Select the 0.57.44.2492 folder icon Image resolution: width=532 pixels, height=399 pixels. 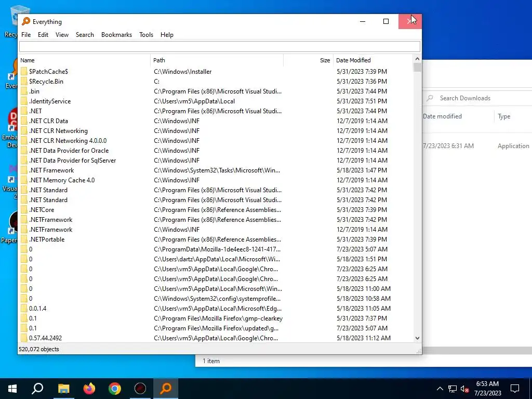24,338
